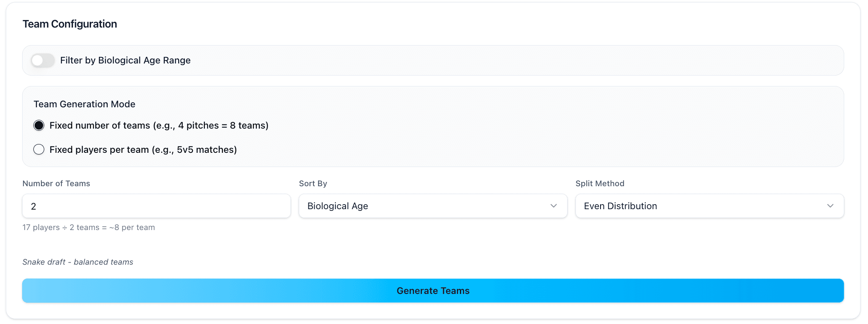Select the Fixed number of teams radio button

(x=39, y=125)
